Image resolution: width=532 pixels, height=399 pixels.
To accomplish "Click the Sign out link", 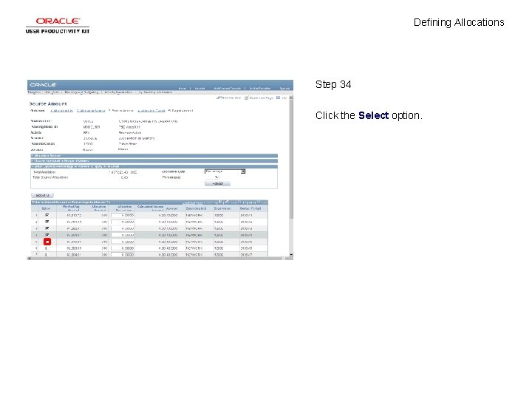I will click(284, 89).
